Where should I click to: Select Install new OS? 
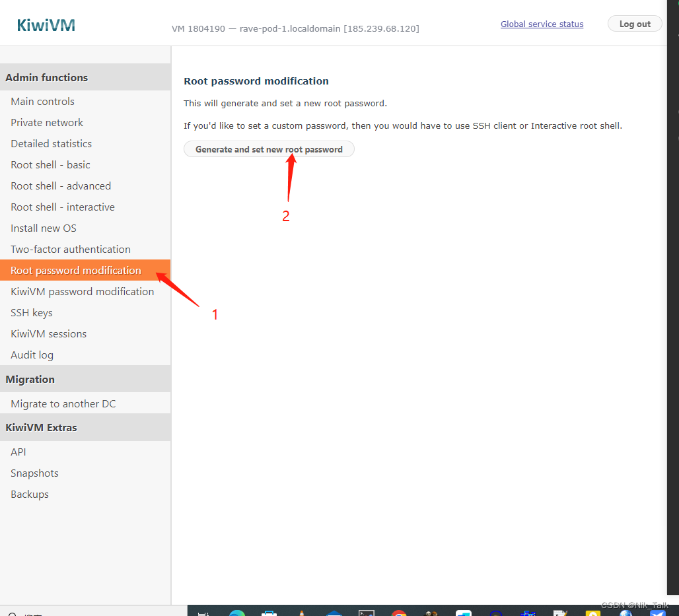pyautogui.click(x=44, y=228)
